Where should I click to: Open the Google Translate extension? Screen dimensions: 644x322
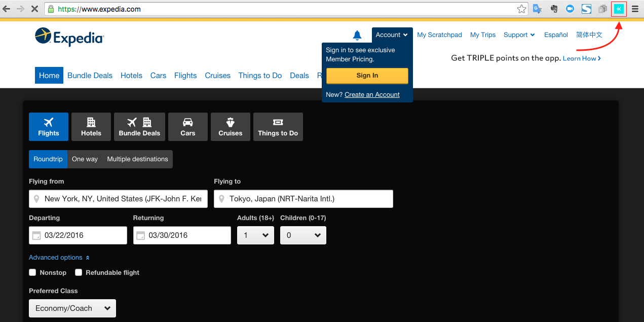click(538, 9)
